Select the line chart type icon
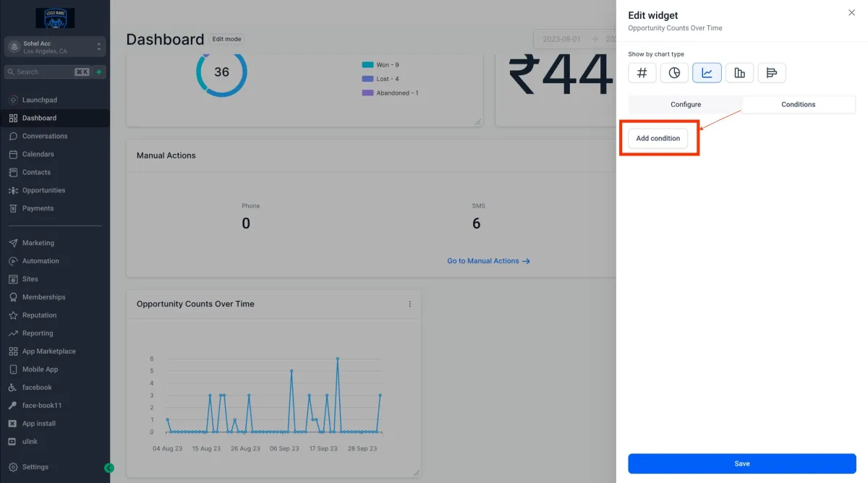Viewport: 868px width, 483px height. click(x=707, y=73)
